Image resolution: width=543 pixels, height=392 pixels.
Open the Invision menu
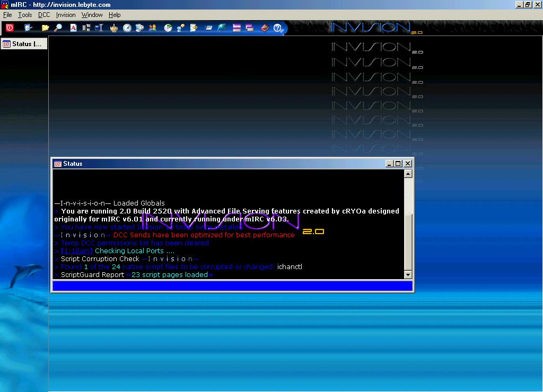(x=66, y=15)
